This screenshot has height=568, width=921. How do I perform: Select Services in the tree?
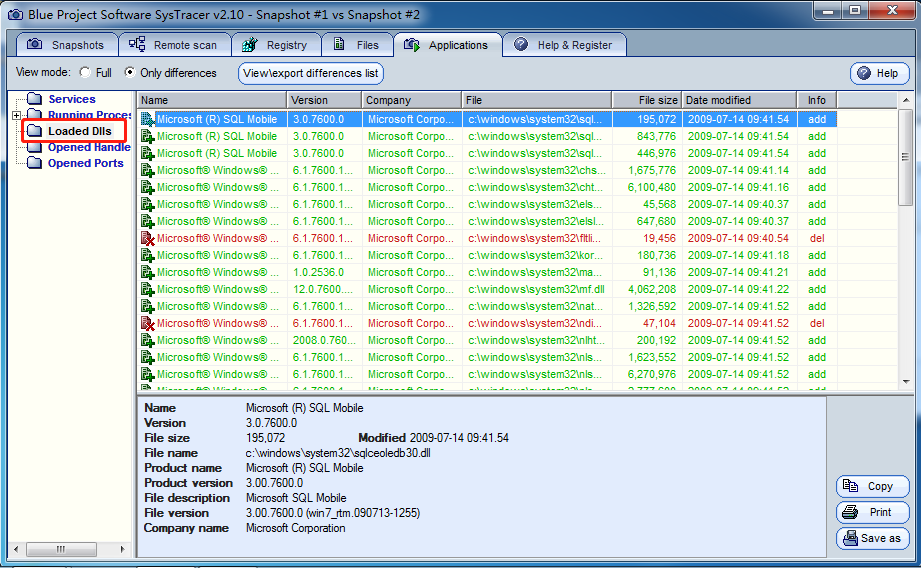point(72,99)
